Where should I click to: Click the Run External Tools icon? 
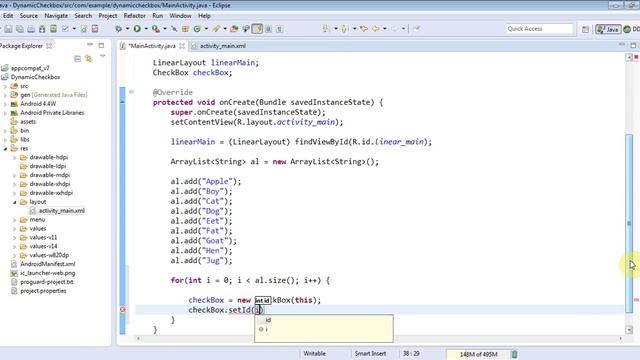156,29
